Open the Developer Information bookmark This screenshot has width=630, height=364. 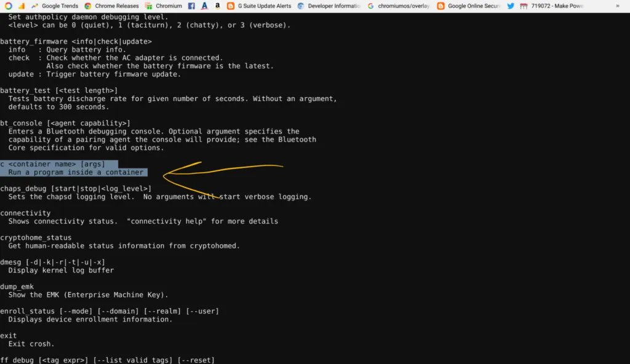tap(329, 6)
